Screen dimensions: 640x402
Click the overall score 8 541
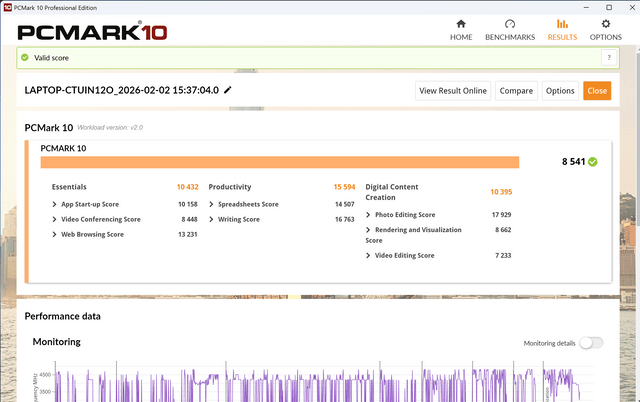coord(573,162)
